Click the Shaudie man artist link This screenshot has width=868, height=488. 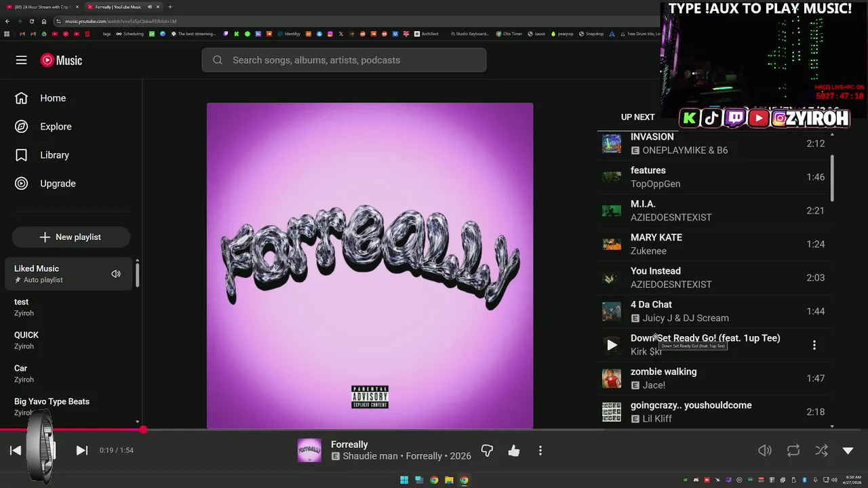click(370, 456)
